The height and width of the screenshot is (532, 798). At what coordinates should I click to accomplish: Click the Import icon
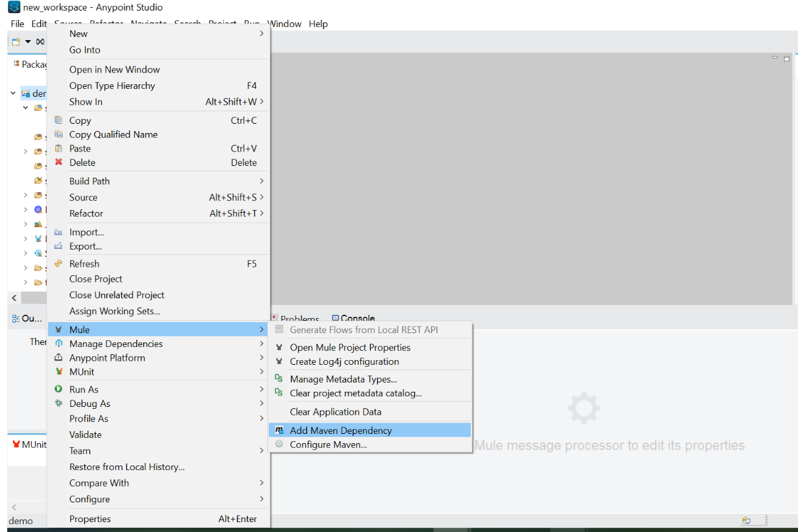pos(59,232)
